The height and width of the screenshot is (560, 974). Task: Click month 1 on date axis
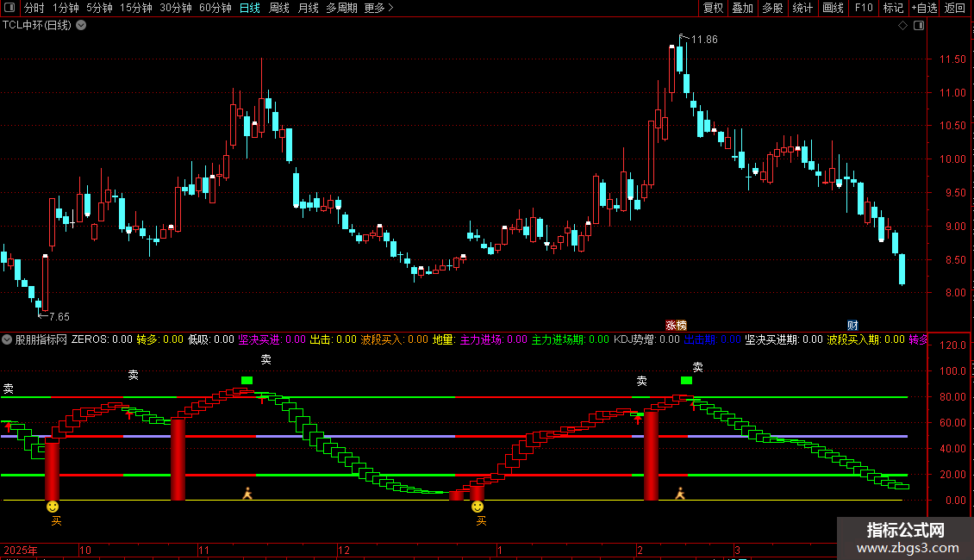click(500, 550)
